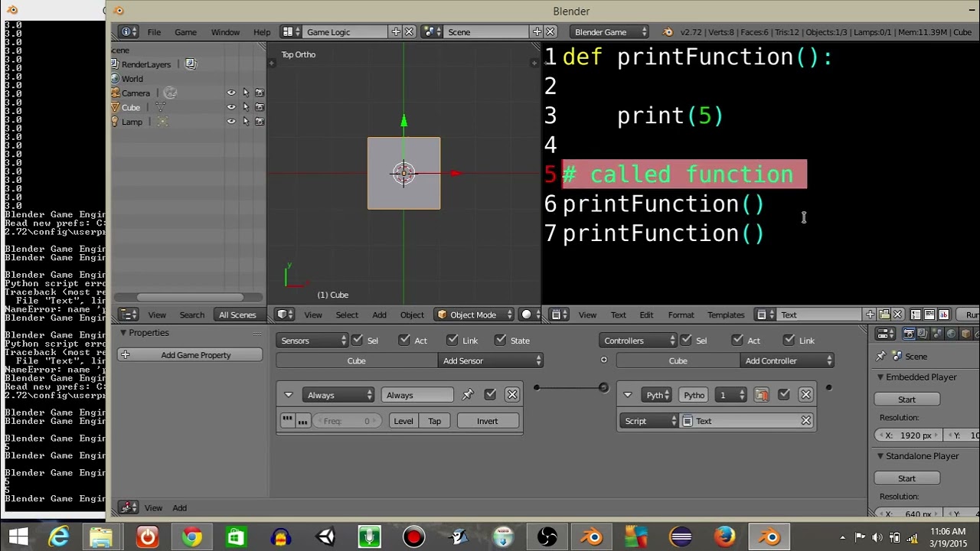Open the scene browse icon

pyautogui.click(x=431, y=31)
